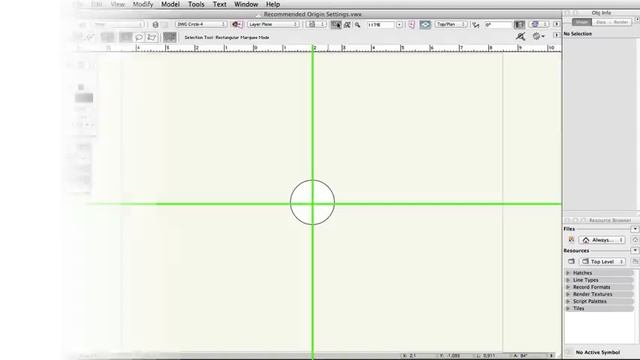
Task: Select the lasso marquee mode
Action: pos(139,37)
